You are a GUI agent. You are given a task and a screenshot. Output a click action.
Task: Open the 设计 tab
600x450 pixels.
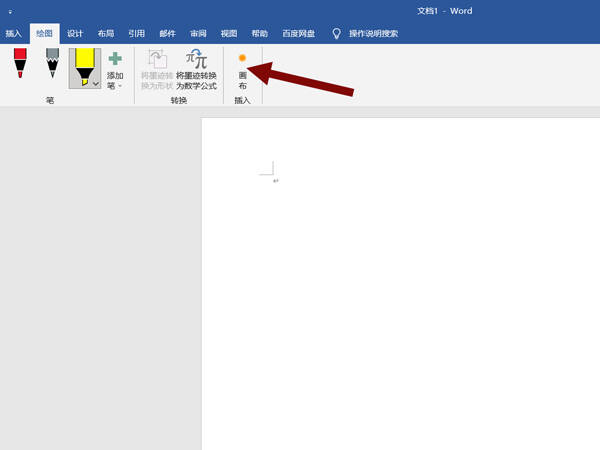coord(75,34)
